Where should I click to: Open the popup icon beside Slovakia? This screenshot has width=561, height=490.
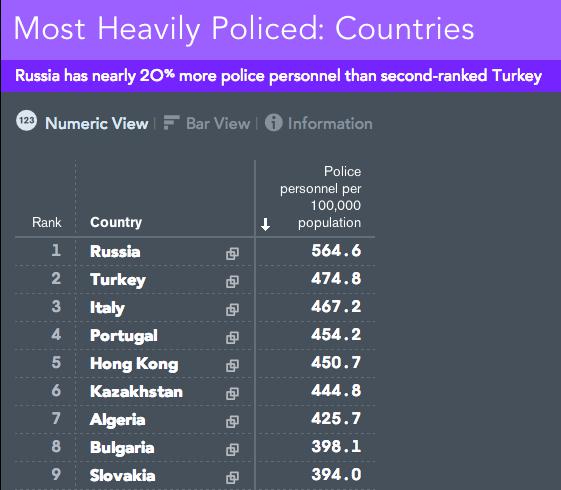point(232,477)
